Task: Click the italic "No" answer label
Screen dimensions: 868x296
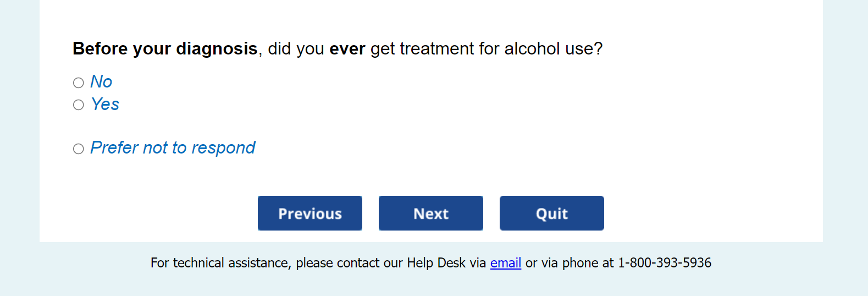Action: [101, 82]
